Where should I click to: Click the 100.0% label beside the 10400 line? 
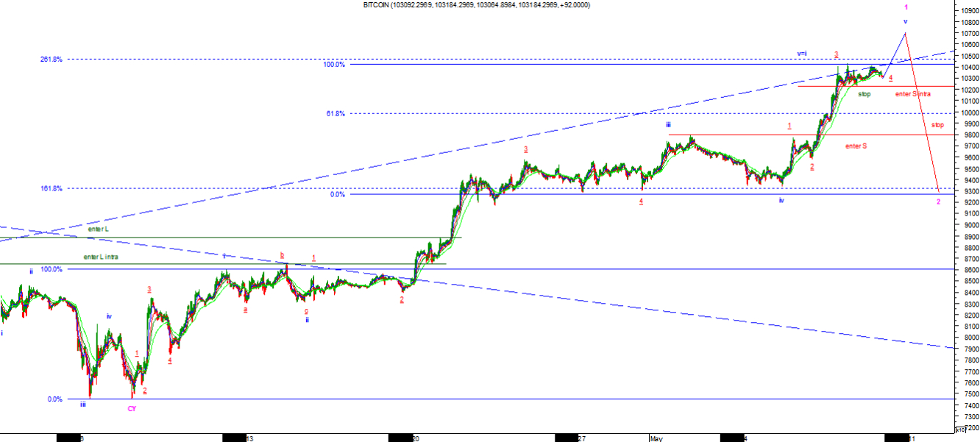pos(334,65)
